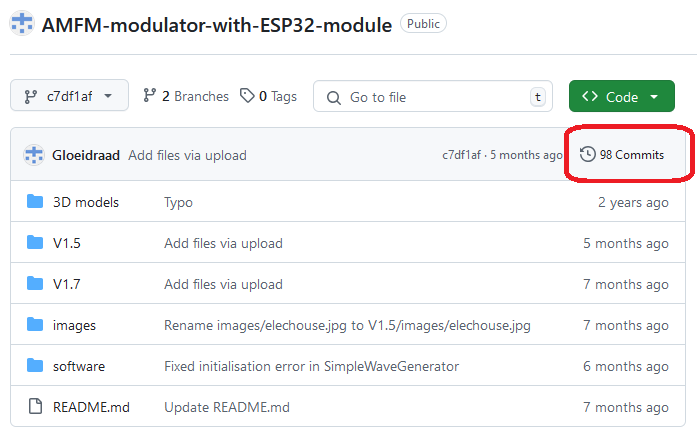
Task: Click the file icon beside README.md
Action: pyautogui.click(x=35, y=406)
